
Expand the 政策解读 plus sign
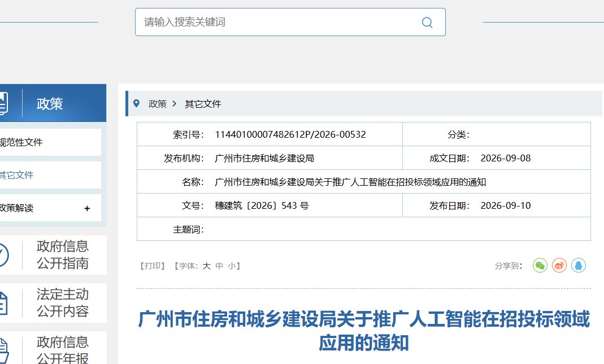click(x=87, y=208)
